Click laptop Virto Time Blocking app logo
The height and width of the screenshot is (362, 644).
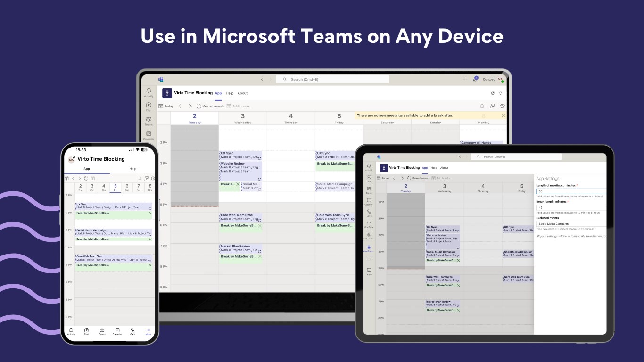[x=167, y=93]
